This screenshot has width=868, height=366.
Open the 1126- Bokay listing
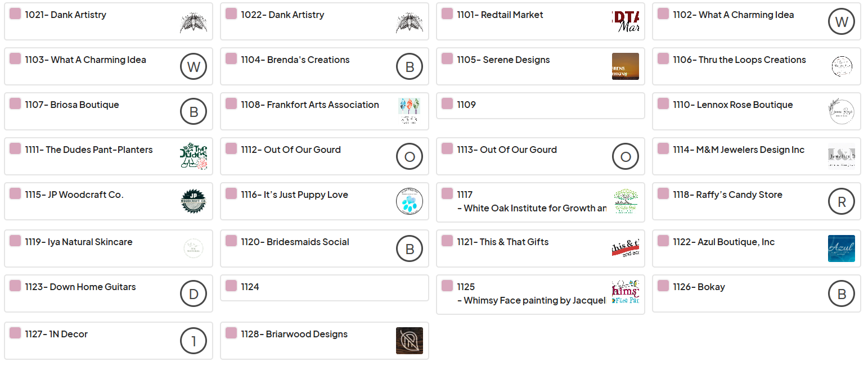click(x=757, y=293)
